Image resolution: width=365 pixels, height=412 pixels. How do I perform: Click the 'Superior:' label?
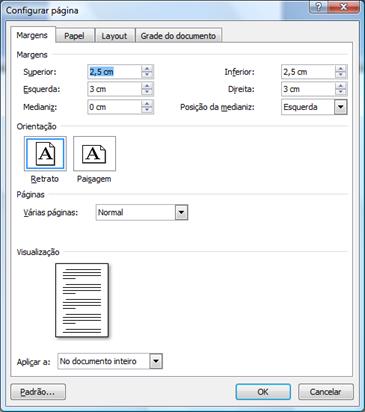pos(40,72)
